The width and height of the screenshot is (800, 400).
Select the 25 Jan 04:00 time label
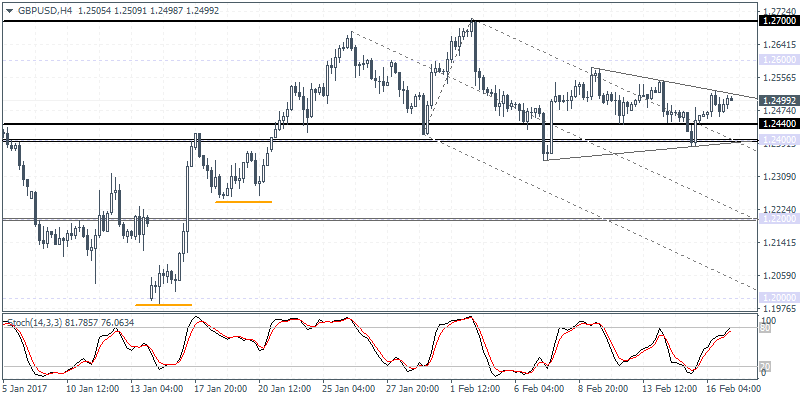348,387
